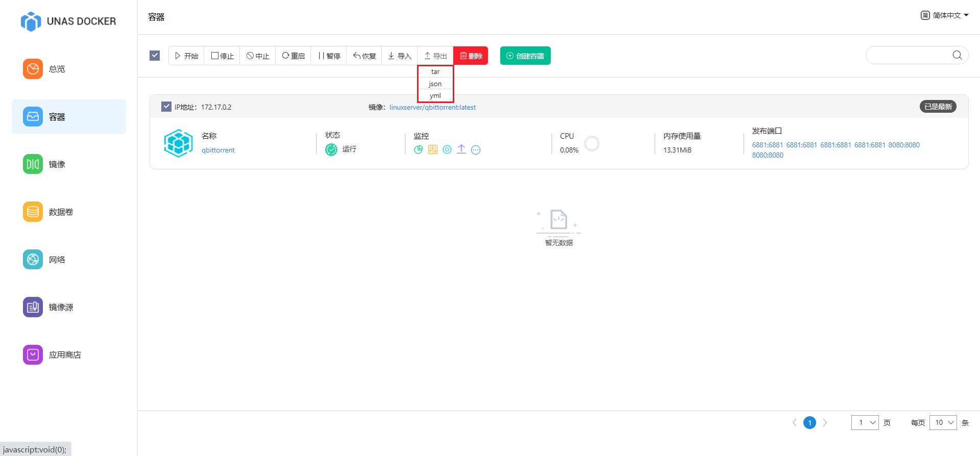980x456 pixels.
Task: Open 应用商店 (App Store) in sidebar
Action: pos(64,354)
